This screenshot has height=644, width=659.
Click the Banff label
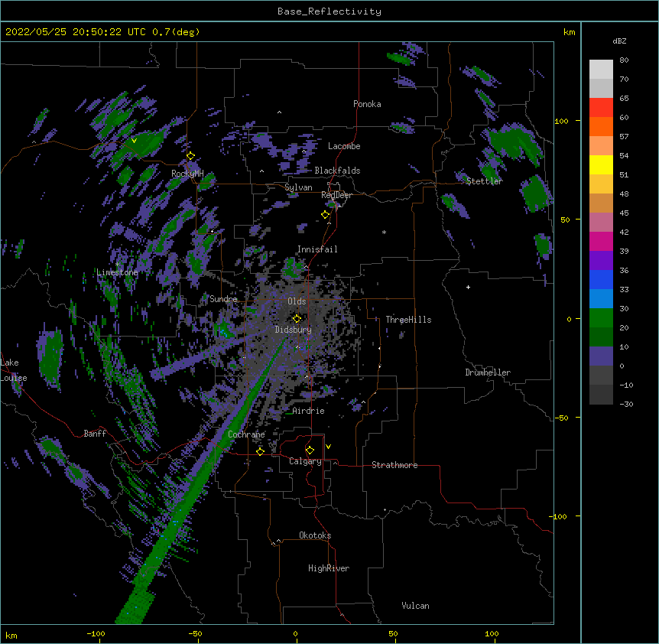[x=95, y=434]
